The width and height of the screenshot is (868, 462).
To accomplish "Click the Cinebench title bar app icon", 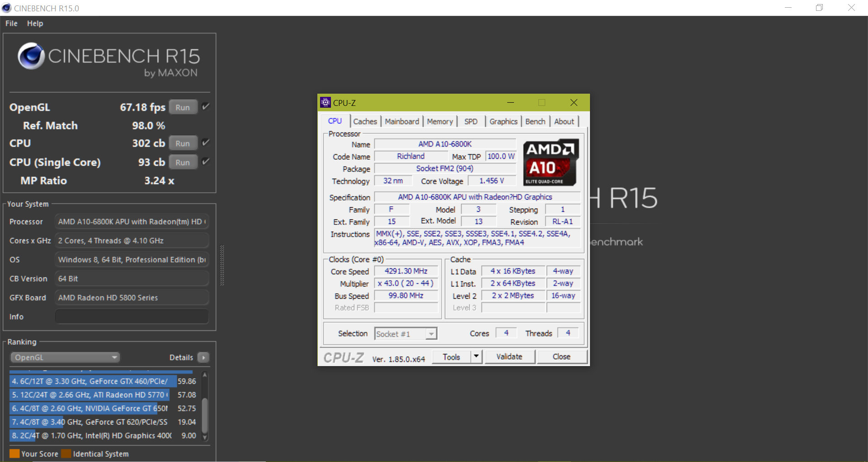I will tap(6, 8).
